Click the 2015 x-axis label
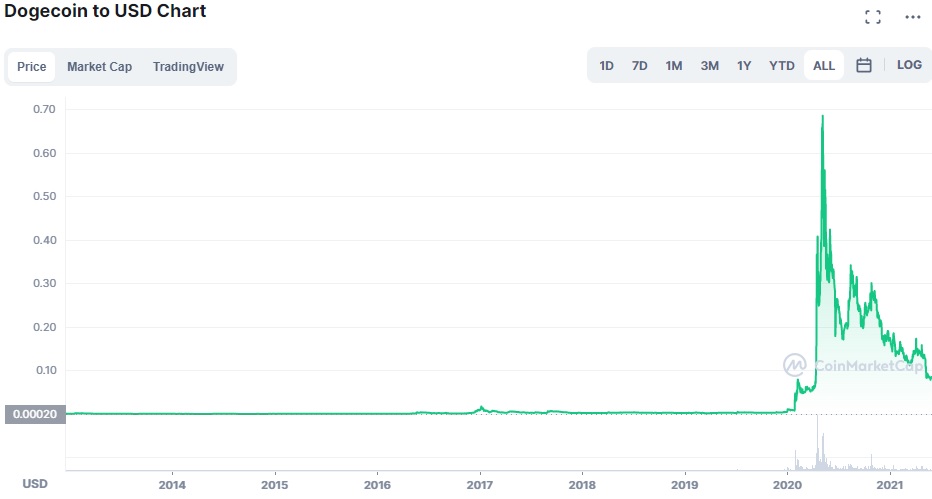This screenshot has height=499, width=932. point(275,485)
